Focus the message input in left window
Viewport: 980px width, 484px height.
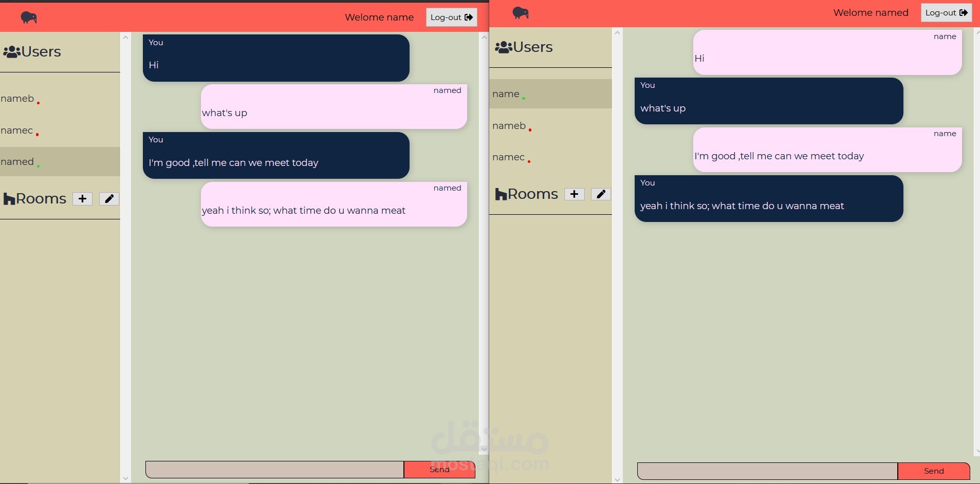274,470
